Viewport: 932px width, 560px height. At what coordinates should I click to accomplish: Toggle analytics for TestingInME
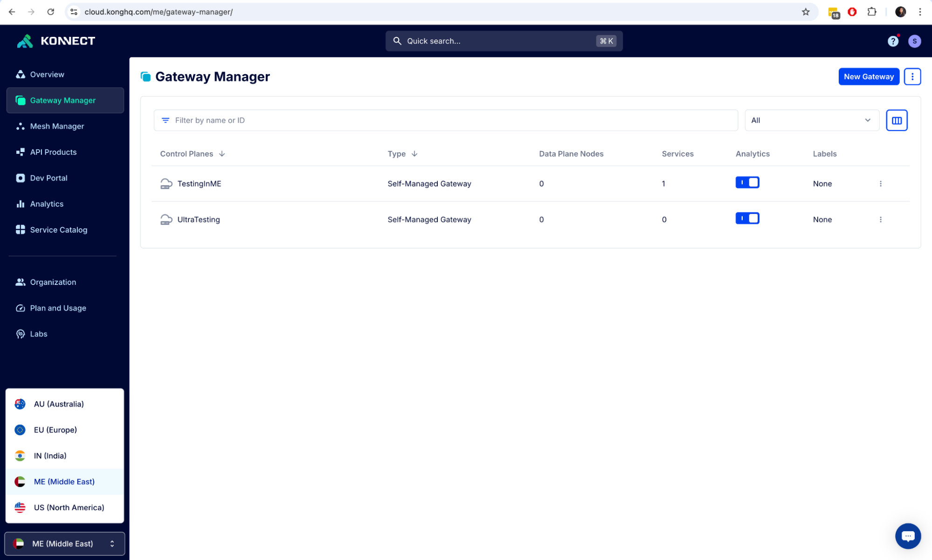pos(747,182)
